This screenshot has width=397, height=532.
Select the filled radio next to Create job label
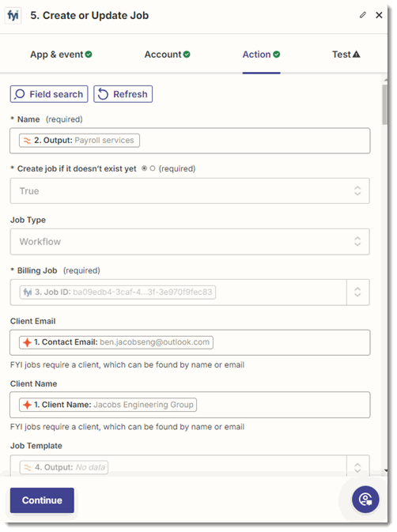144,168
